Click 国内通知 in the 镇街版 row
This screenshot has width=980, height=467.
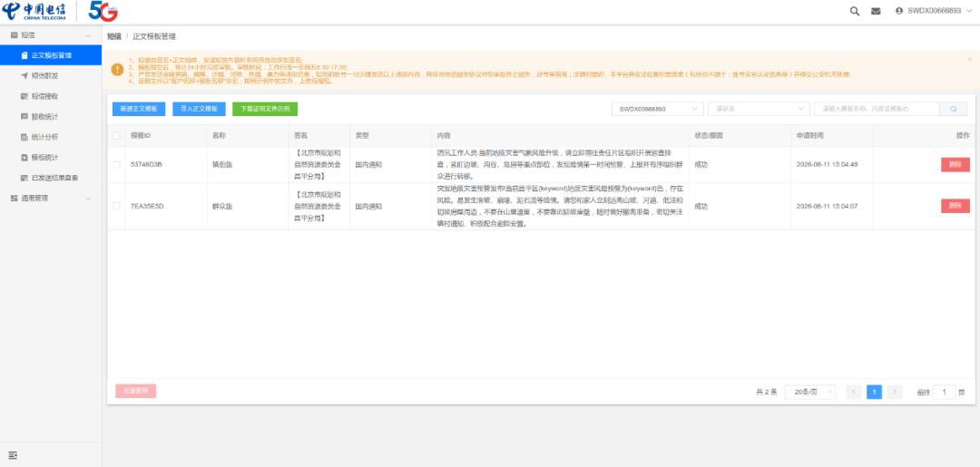tap(368, 165)
